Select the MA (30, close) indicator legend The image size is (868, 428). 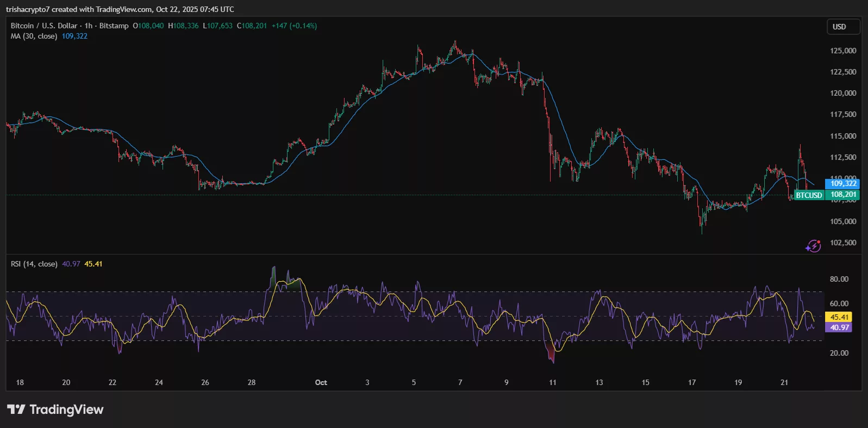tap(34, 36)
